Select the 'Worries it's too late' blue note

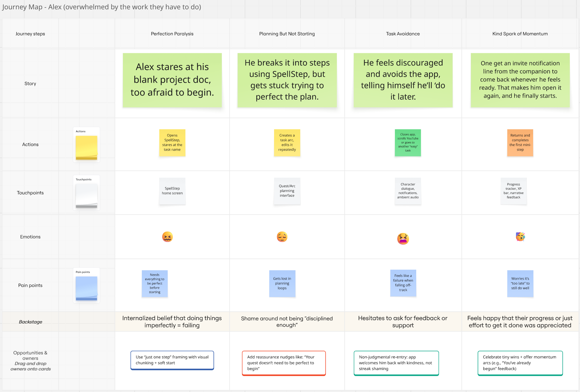click(520, 283)
